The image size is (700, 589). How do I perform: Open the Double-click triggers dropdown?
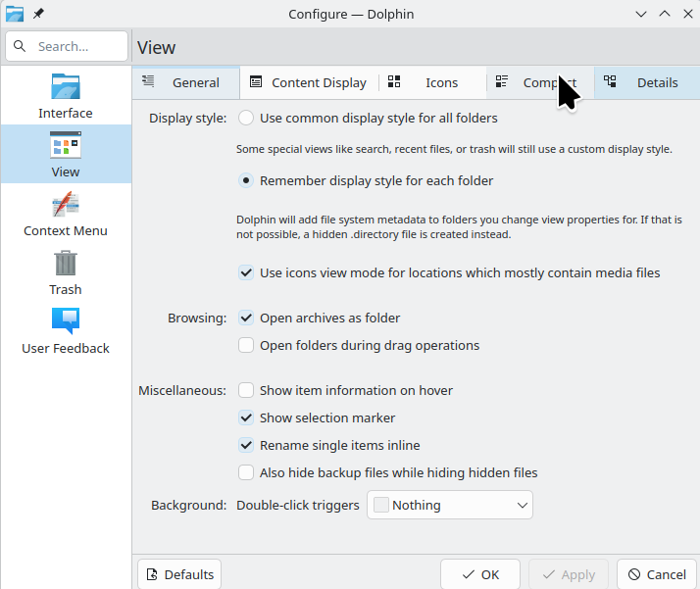click(x=450, y=506)
